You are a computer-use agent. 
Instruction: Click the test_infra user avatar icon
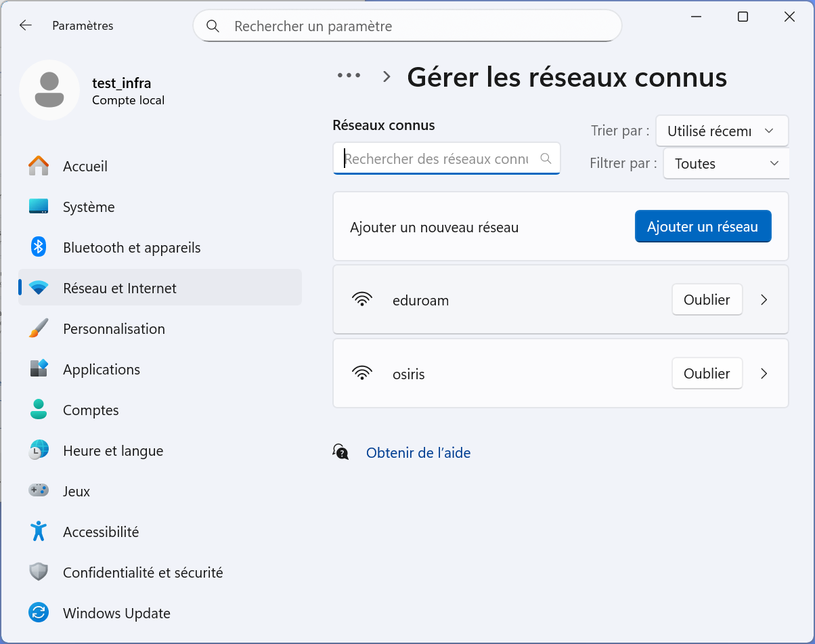[49, 90]
